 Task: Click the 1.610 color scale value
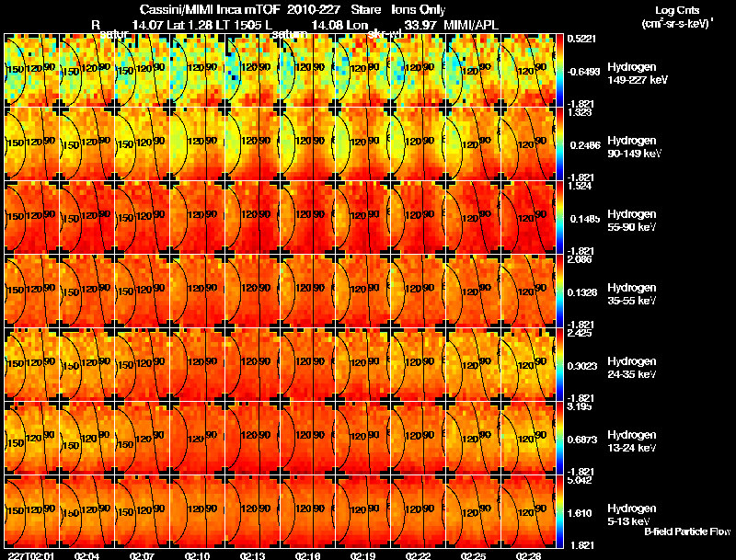coord(581,514)
